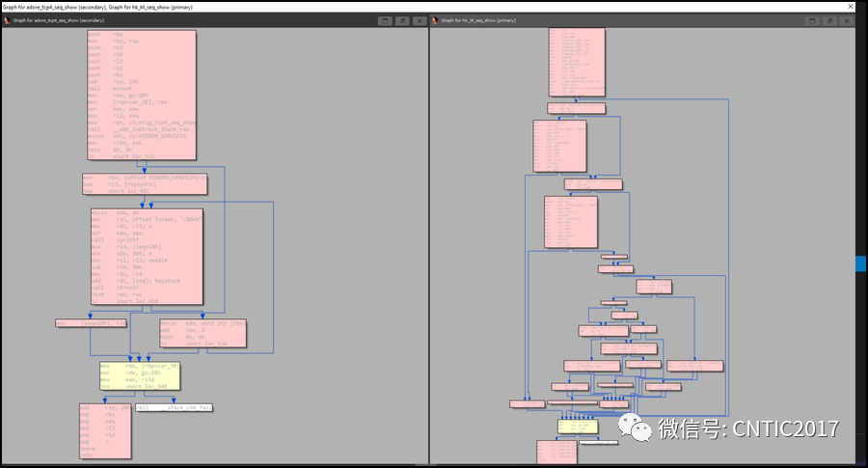Select the block loading offset HIDDEN_SERVICES+2

[x=145, y=184]
